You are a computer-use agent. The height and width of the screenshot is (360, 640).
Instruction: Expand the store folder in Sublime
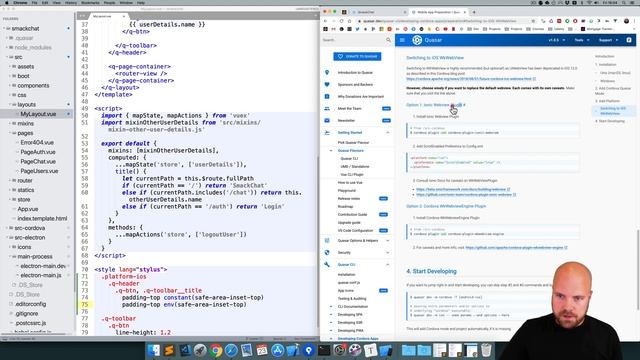10,200
